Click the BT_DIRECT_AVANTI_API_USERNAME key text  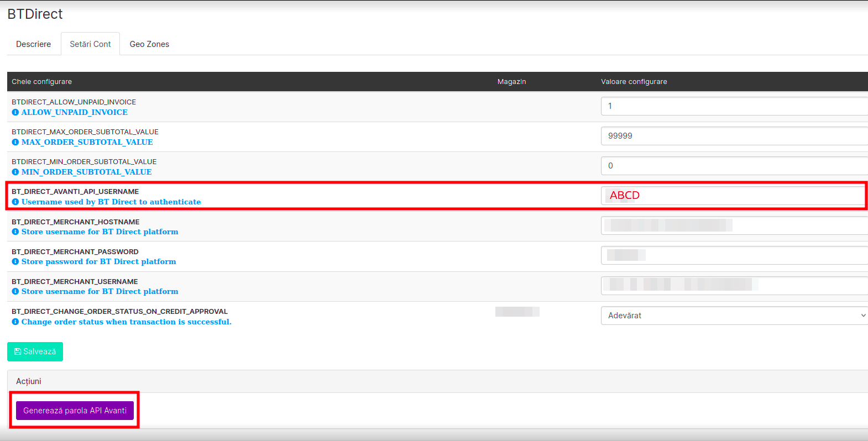coord(75,192)
